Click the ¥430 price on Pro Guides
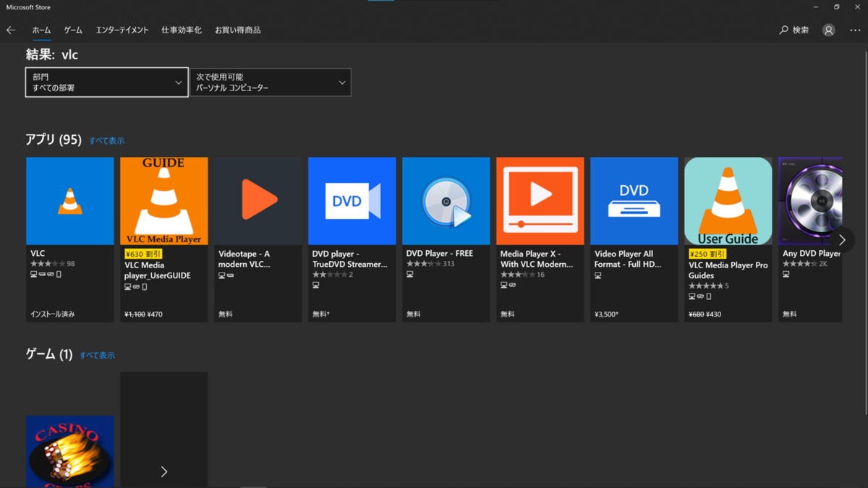Screen dimensions: 868x488 (714, 314)
